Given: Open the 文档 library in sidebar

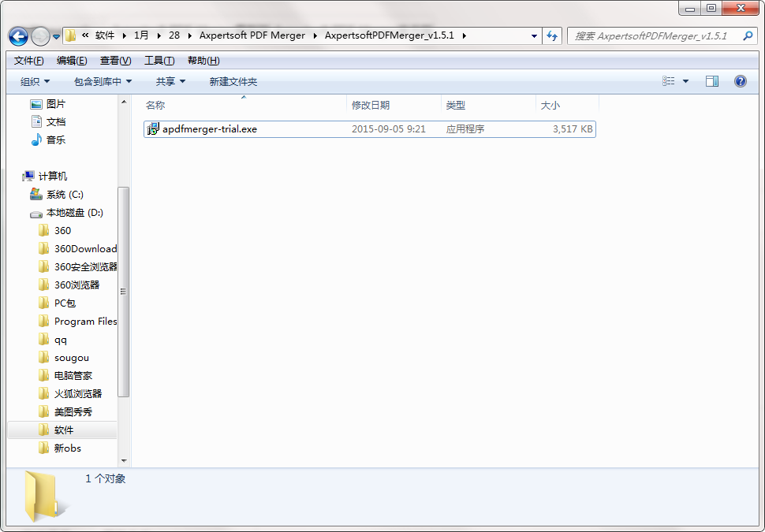Looking at the screenshot, I should click(48, 122).
